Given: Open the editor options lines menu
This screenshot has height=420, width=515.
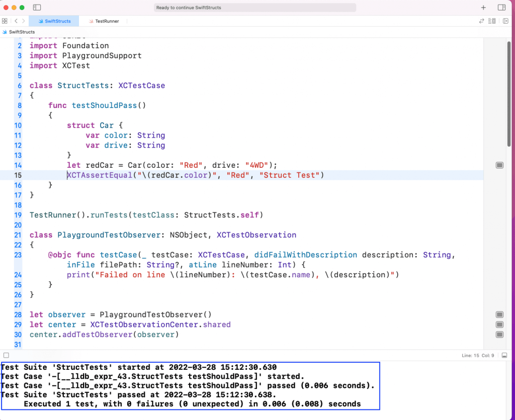Looking at the screenshot, I should (x=492, y=21).
